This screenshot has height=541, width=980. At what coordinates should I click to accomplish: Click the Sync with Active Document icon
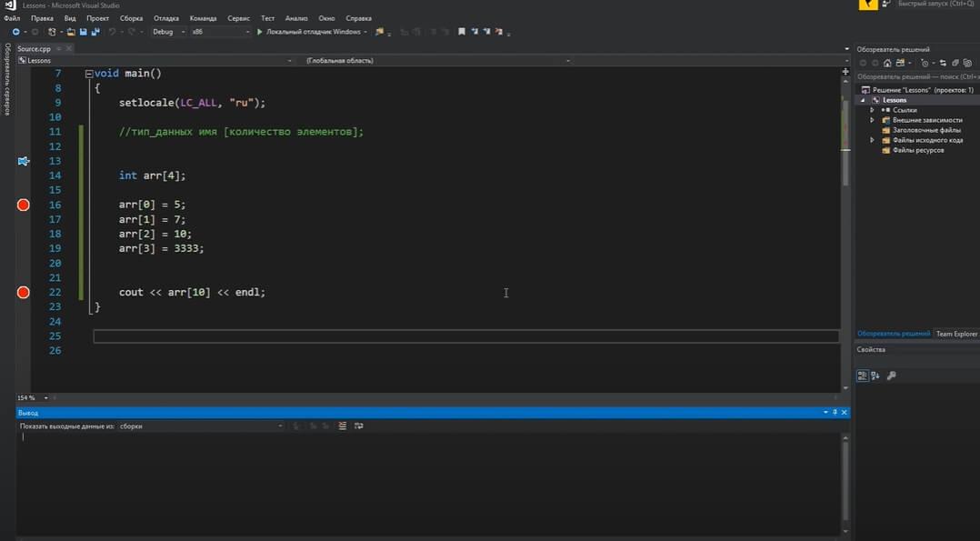943,63
